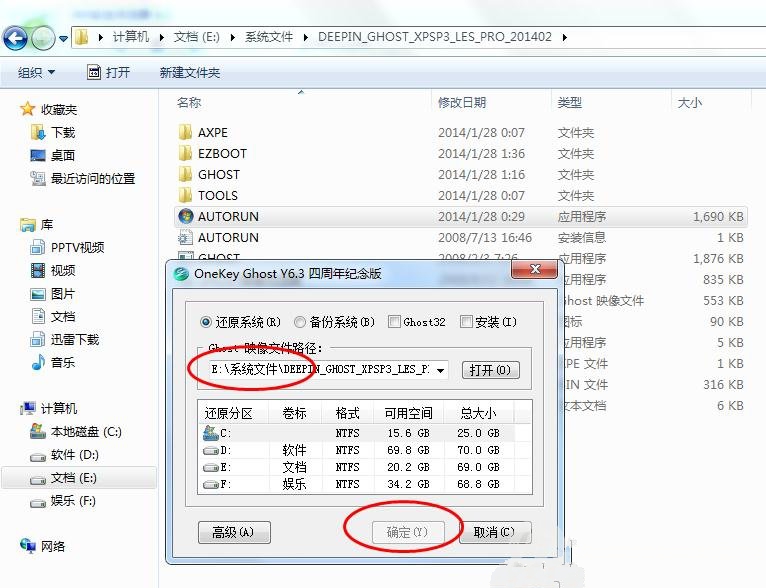
Task: Tick the 安装 checkbox
Action: tap(466, 322)
